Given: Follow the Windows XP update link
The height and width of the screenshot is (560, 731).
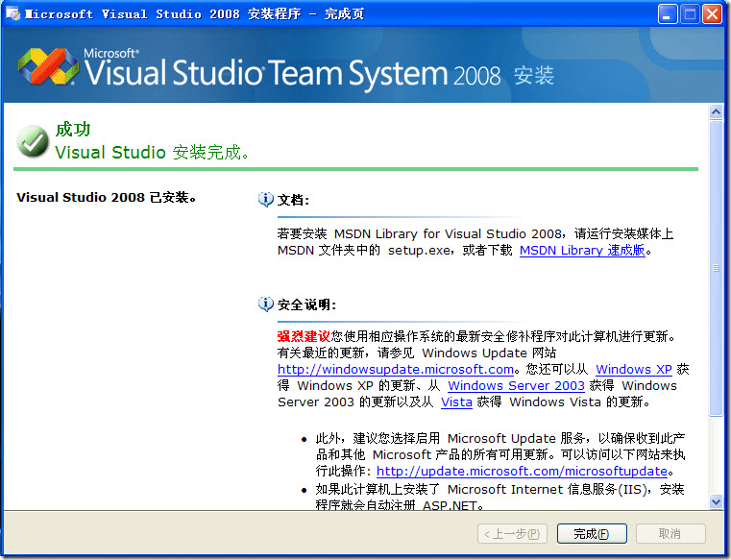Looking at the screenshot, I should [634, 369].
